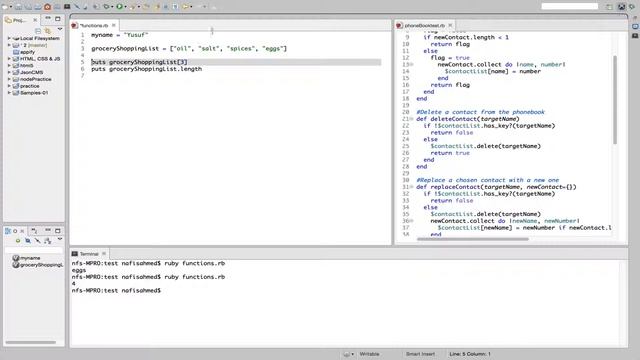The width and height of the screenshot is (640, 360).
Task: Click the Line: 5 Column: 1 status
Action: (470, 354)
